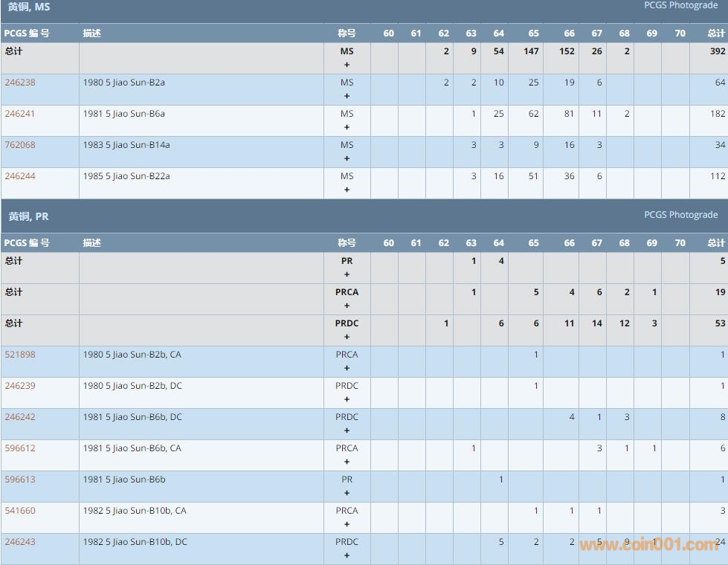Image resolution: width=728 pixels, height=565 pixels.
Task: Expand plus for 1980 5 Jiao Sun-B2a row
Action: pos(347,96)
